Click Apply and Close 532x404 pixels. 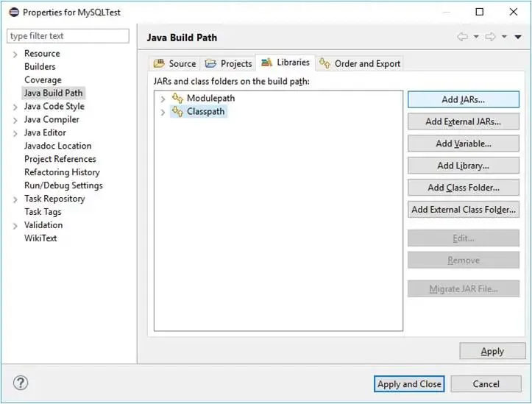pyautogui.click(x=409, y=383)
